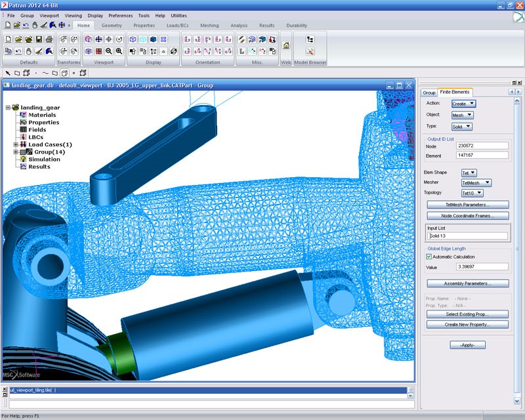Screen dimensions: 525x420
Task: Click the Global Edge Length Value field
Action: [482, 266]
